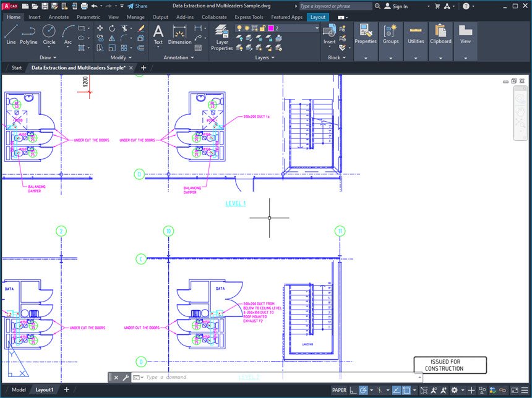
Task: Toggle Ortho mode in status bar
Action: pos(353,390)
